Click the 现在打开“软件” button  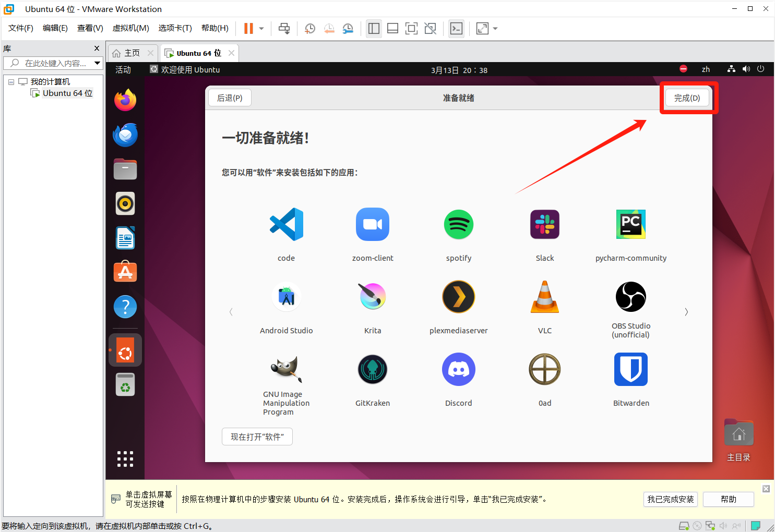[x=257, y=437]
